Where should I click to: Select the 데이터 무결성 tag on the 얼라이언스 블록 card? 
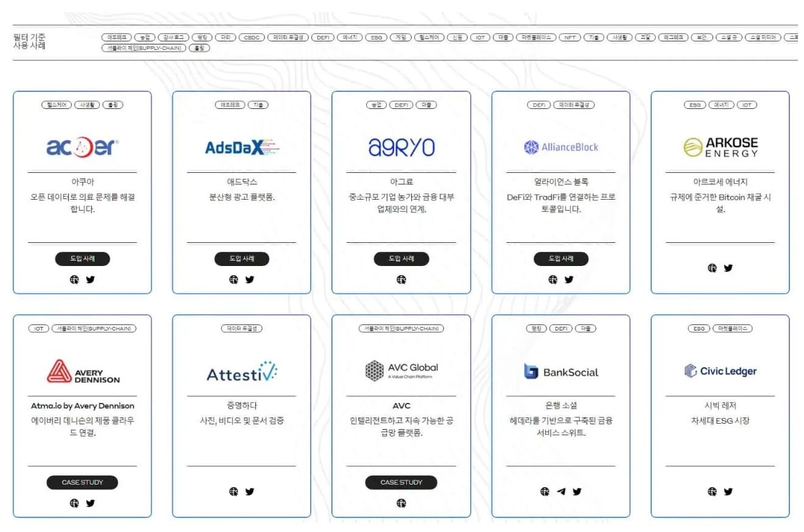point(574,105)
